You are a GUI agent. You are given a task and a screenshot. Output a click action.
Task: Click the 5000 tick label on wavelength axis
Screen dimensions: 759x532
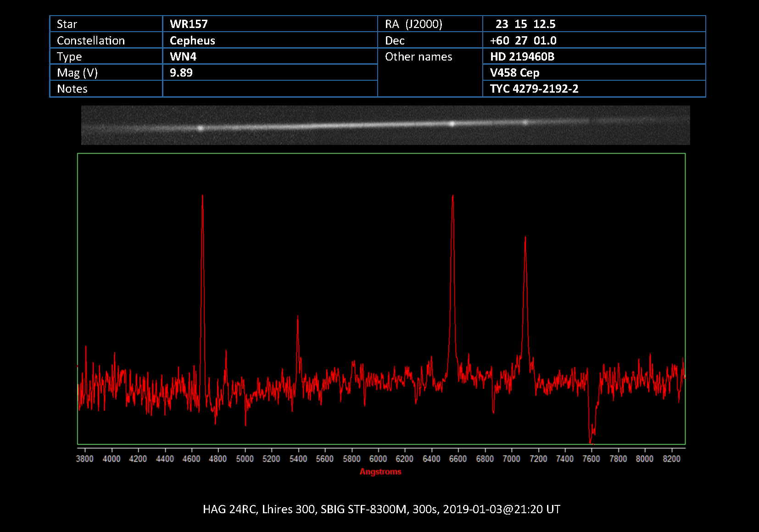click(x=245, y=459)
